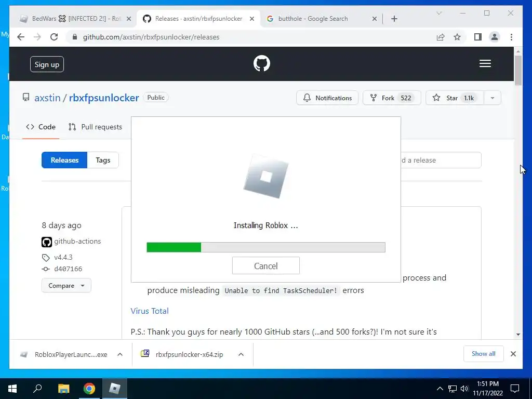This screenshot has width=532, height=399.
Task: Open the Chrome side panel icon
Action: (x=478, y=37)
